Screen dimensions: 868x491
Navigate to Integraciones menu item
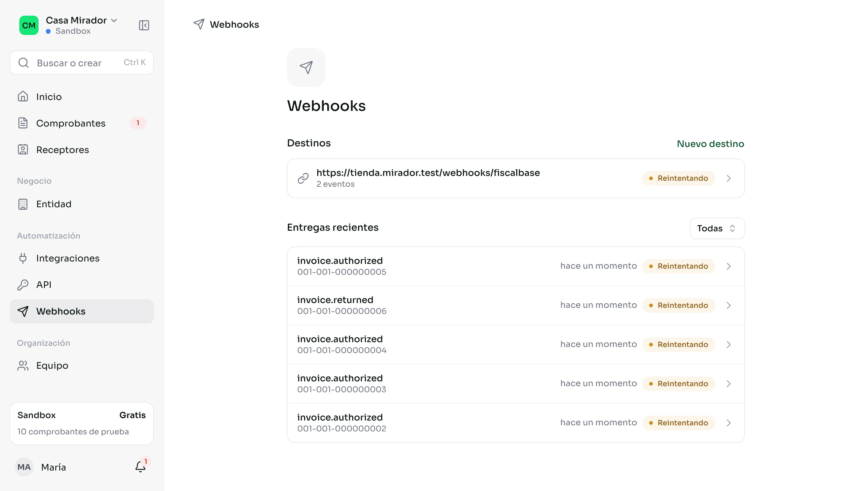(82, 258)
